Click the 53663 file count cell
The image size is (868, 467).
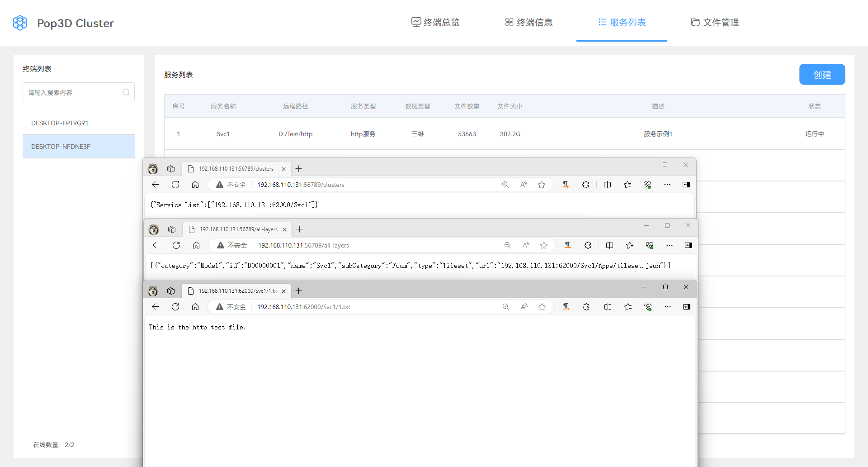tap(467, 134)
